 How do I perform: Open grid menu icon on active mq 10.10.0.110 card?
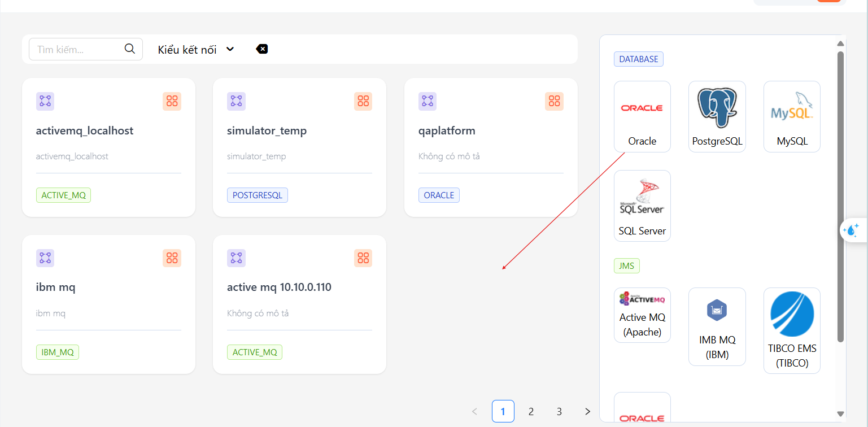coord(363,258)
